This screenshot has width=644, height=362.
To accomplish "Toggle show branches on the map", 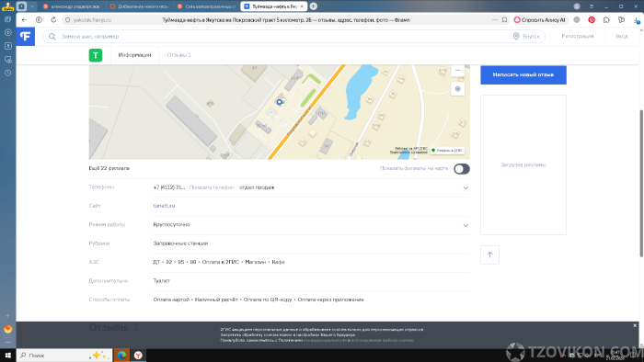I will coord(462,169).
